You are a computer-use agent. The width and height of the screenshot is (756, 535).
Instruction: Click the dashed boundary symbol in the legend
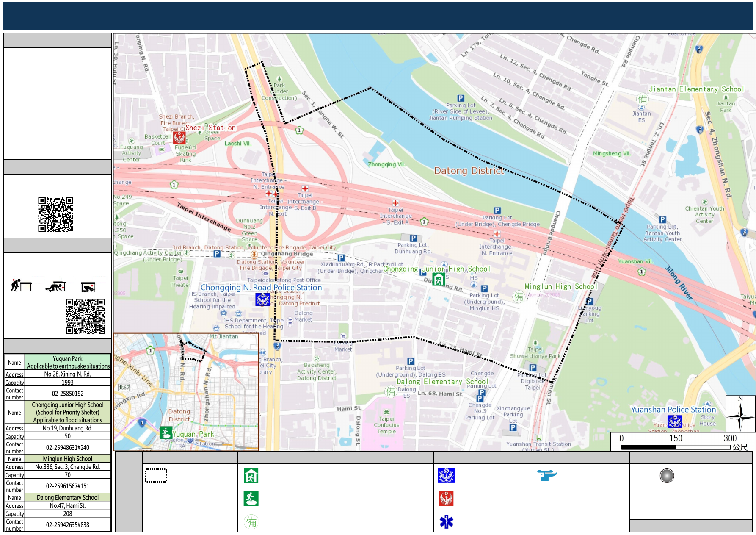(156, 476)
